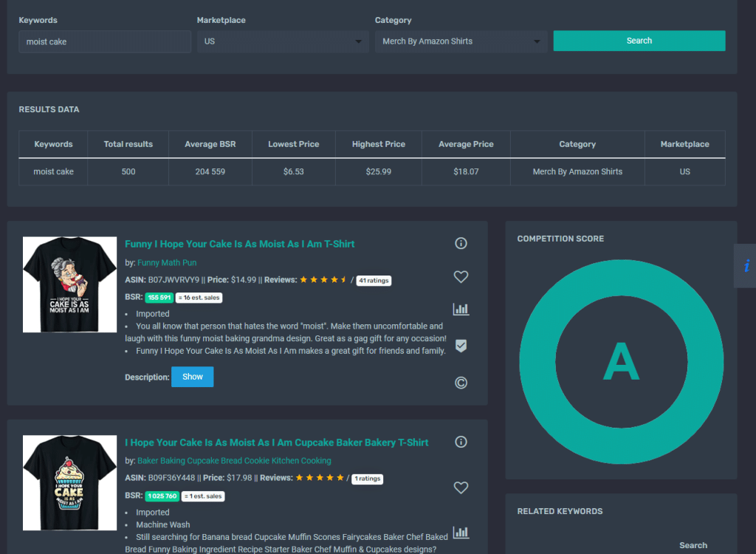Click the 1 est. sales badge
756x554 pixels.
(x=203, y=496)
